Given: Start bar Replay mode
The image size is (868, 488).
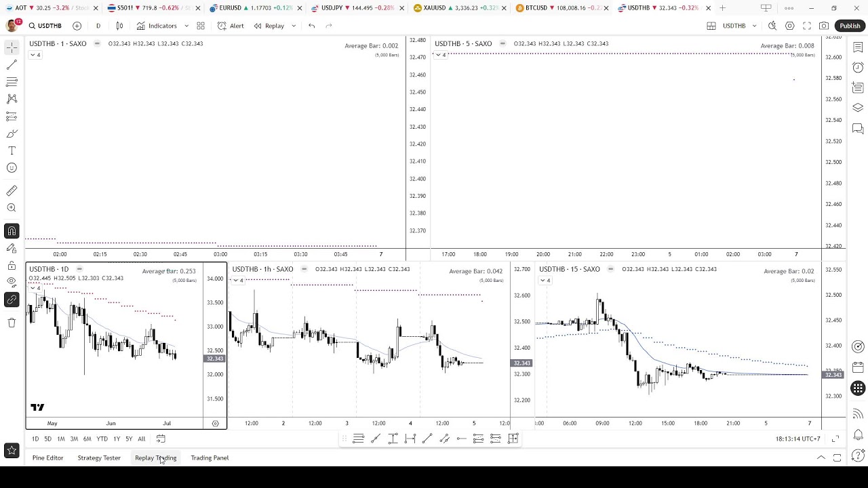Looking at the screenshot, I should coord(269,26).
